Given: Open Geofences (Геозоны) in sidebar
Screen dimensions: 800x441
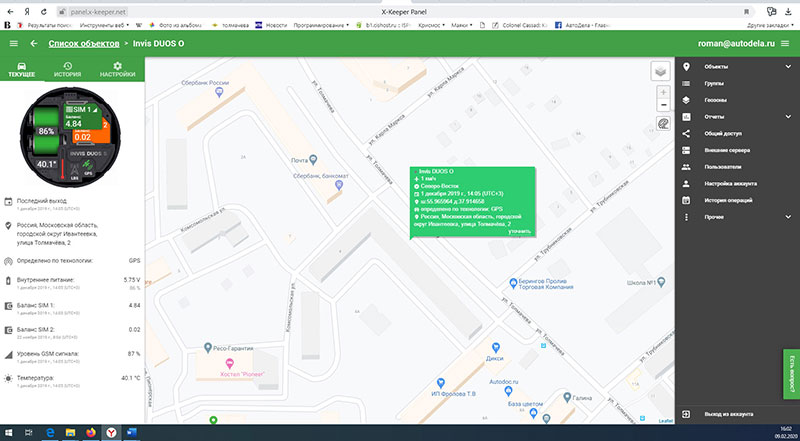Looking at the screenshot, I should [x=715, y=100].
